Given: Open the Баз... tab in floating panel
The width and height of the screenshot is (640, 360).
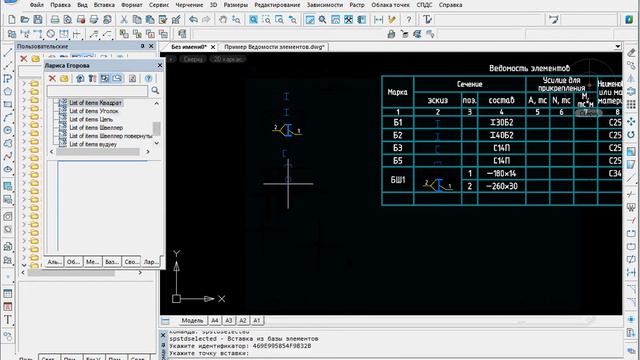Looking at the screenshot, I should coord(111,262).
